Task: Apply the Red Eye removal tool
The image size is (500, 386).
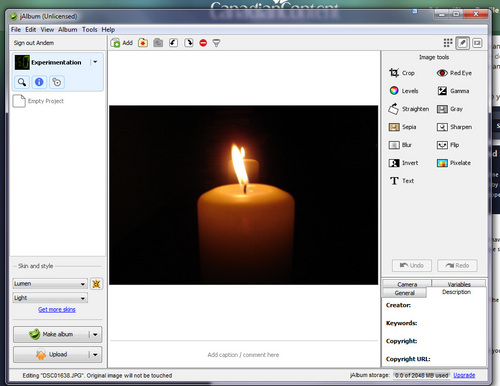Action: click(x=454, y=73)
